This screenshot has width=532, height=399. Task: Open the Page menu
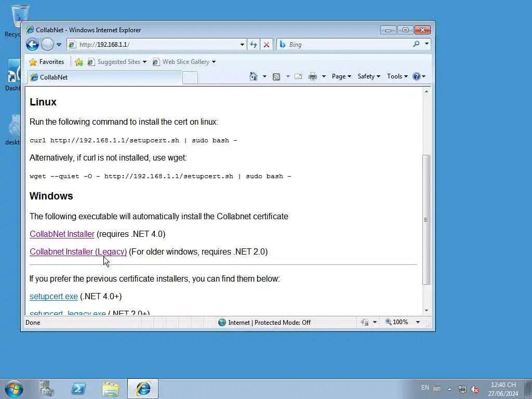341,76
